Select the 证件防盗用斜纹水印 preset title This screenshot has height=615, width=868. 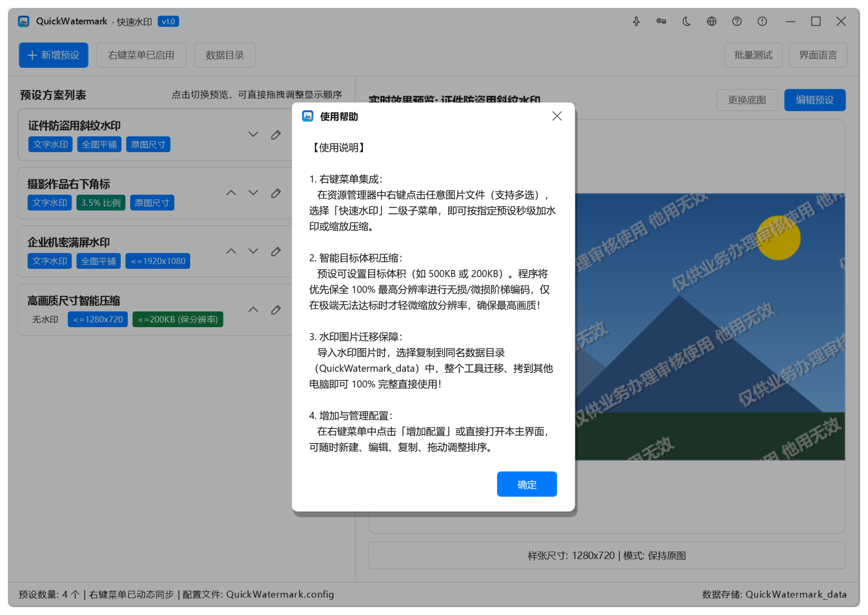point(74,126)
